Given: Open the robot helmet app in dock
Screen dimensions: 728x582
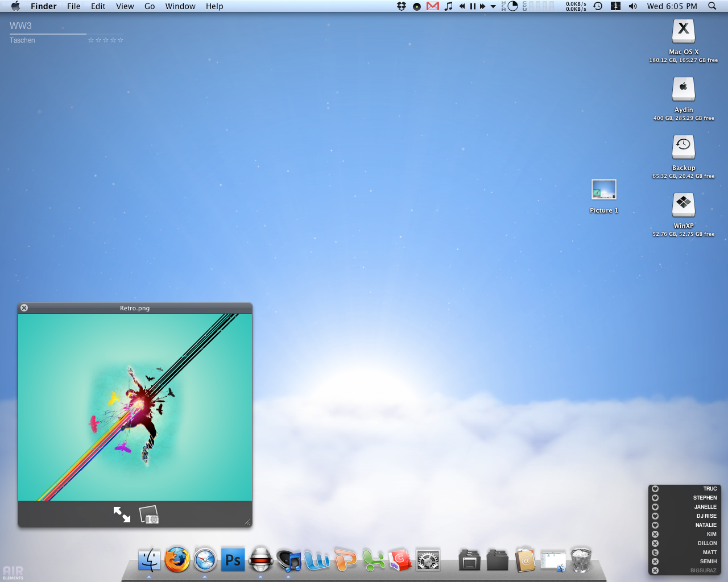Looking at the screenshot, I should point(260,560).
